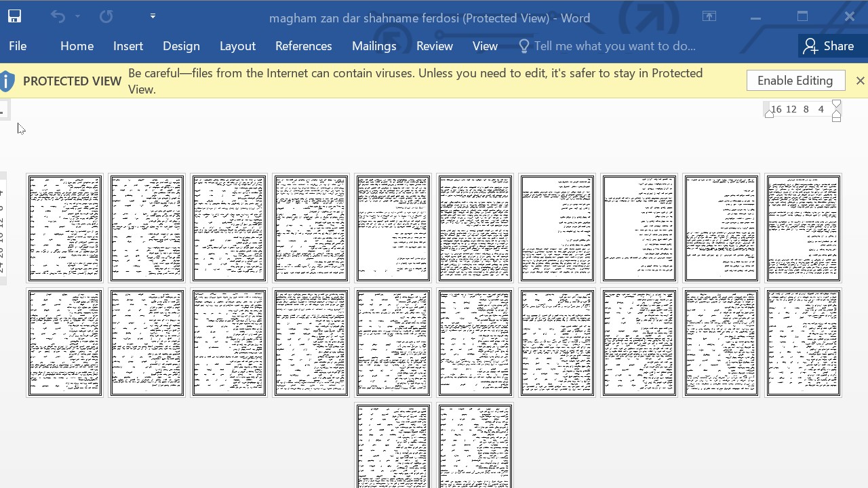Maximize the Word window
Viewport: 868px width, 488px height.
point(802,16)
